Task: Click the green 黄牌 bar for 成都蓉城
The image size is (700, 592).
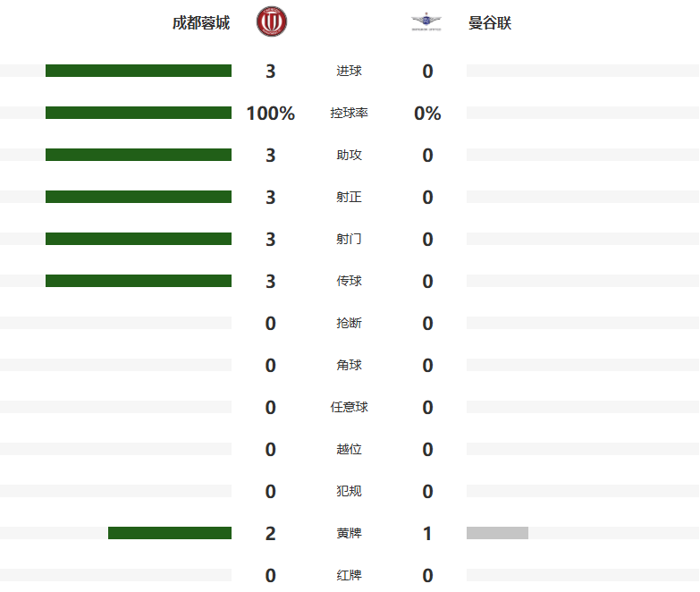Action: click(170, 533)
